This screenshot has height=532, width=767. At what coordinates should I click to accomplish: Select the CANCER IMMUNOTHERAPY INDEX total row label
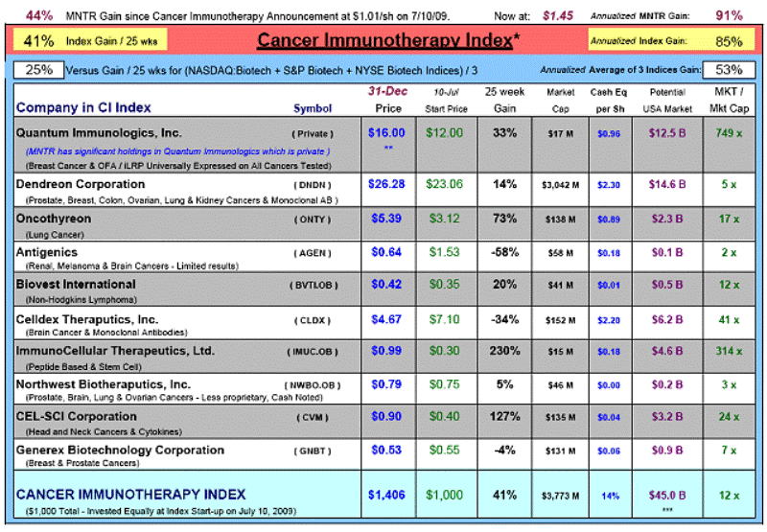click(x=130, y=495)
